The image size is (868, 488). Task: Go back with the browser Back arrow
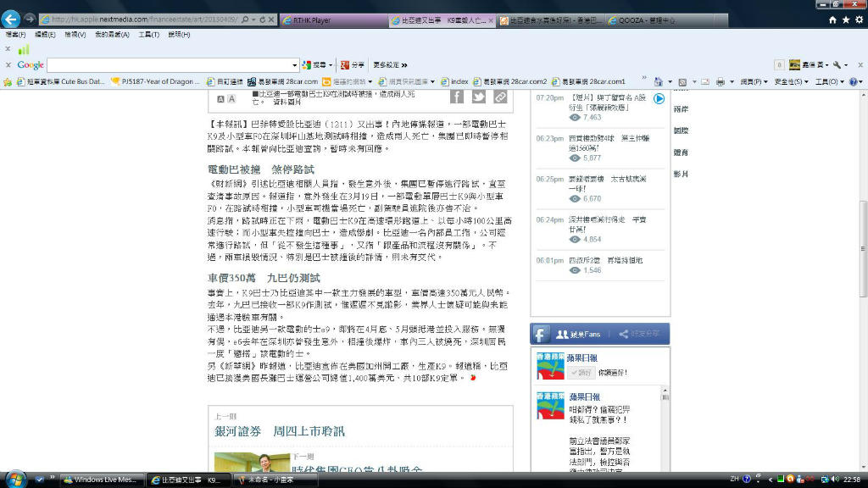pyautogui.click(x=10, y=19)
